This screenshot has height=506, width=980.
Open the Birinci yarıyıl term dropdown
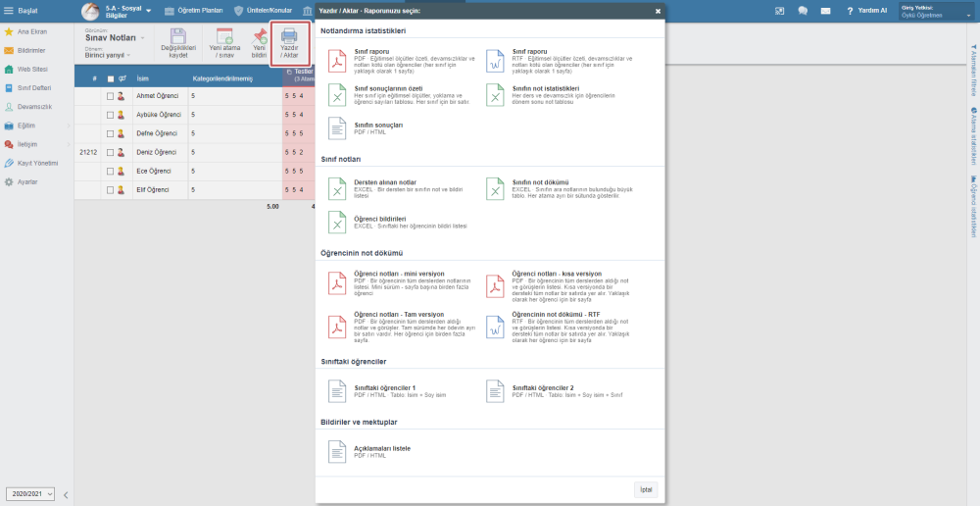108,55
